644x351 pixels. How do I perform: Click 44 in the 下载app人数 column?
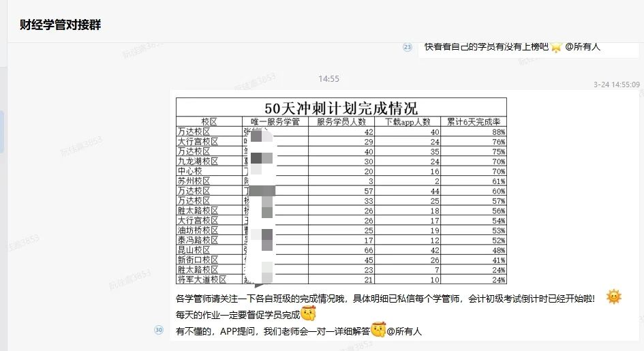[x=408, y=191]
